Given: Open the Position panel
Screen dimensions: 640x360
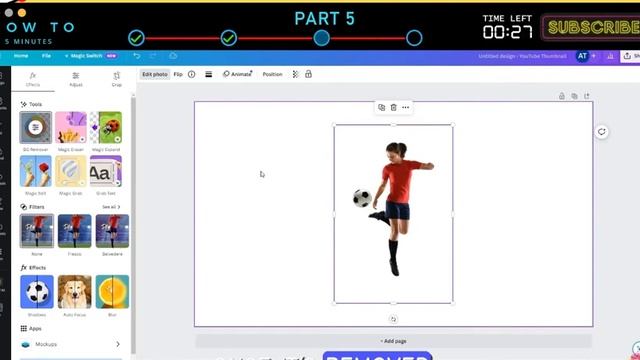Looking at the screenshot, I should tap(272, 74).
